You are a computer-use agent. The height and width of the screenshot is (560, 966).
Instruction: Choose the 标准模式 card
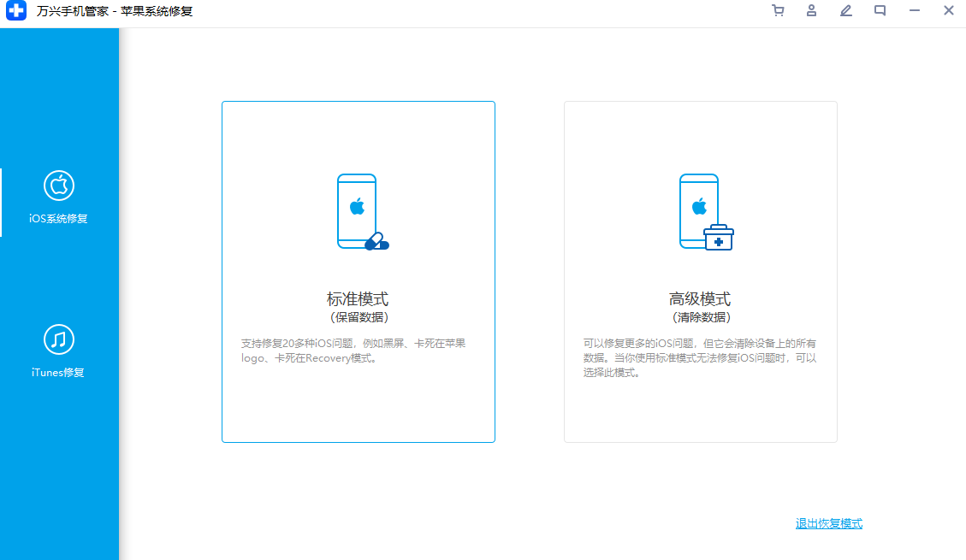point(359,272)
